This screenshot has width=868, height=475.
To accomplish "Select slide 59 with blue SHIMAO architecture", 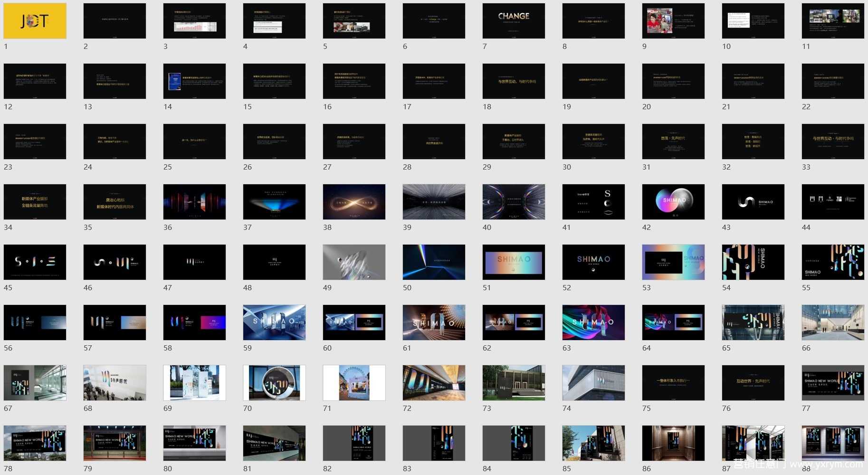I will (274, 323).
